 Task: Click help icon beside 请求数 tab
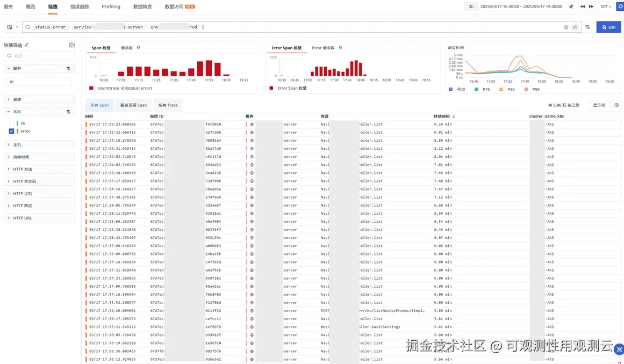click(139, 48)
